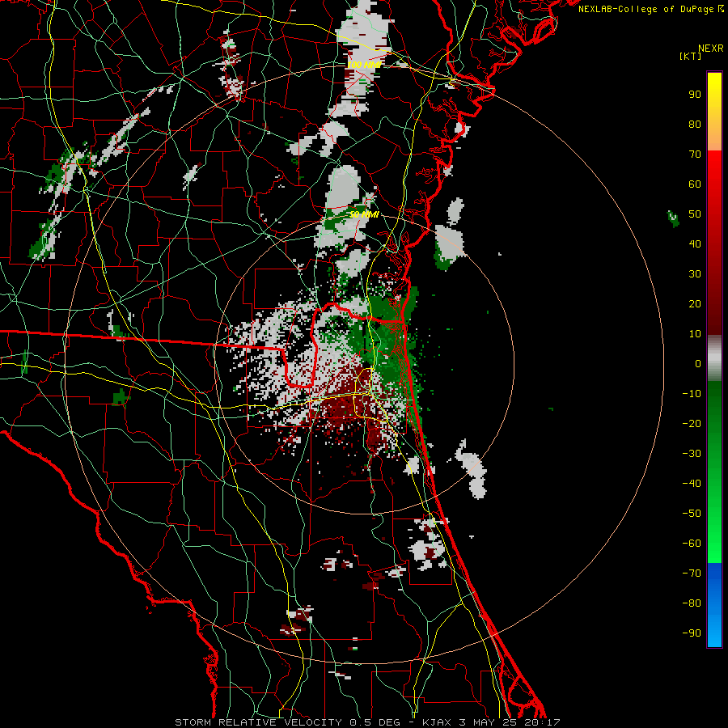Select the 50 value on the velocity scale
Viewport: 728px width, 728px height.
pos(695,214)
